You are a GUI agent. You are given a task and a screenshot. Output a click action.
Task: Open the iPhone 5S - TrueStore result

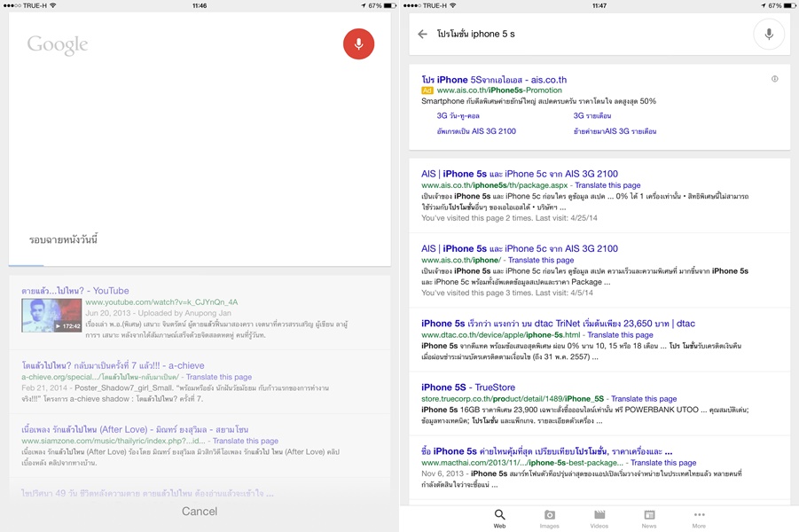click(467, 387)
